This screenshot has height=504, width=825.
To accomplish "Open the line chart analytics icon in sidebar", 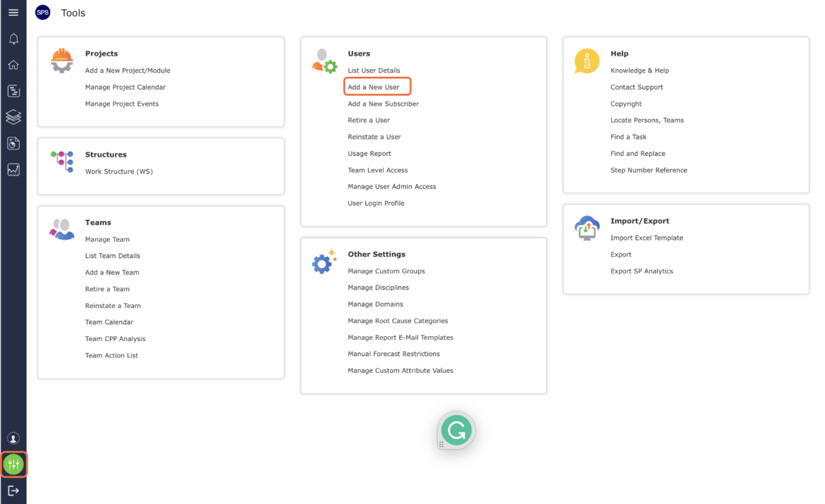I will coord(13,169).
